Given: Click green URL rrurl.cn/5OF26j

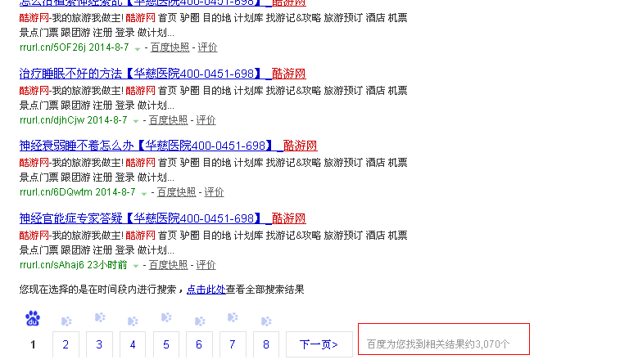Looking at the screenshot, I should pos(52,47).
